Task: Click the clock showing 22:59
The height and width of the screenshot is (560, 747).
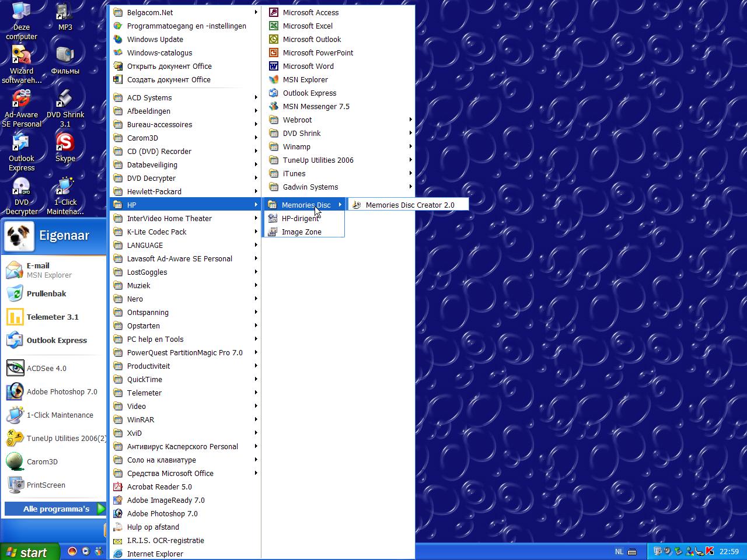Action: click(x=729, y=551)
